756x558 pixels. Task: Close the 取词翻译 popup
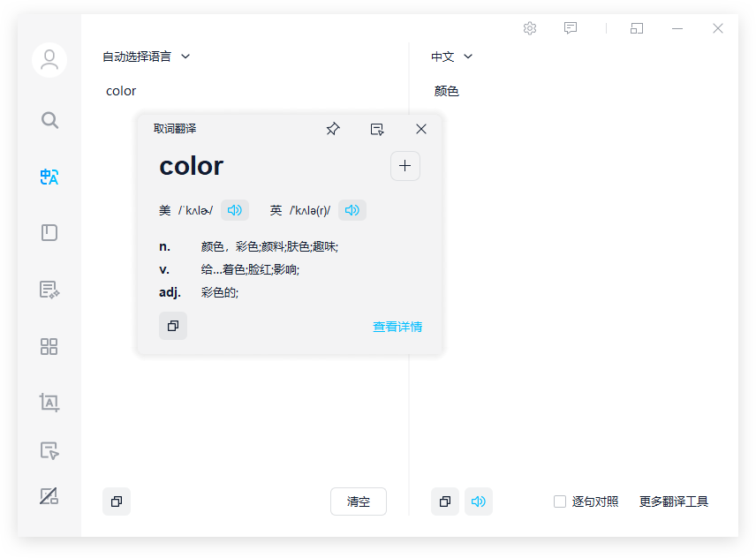point(421,129)
